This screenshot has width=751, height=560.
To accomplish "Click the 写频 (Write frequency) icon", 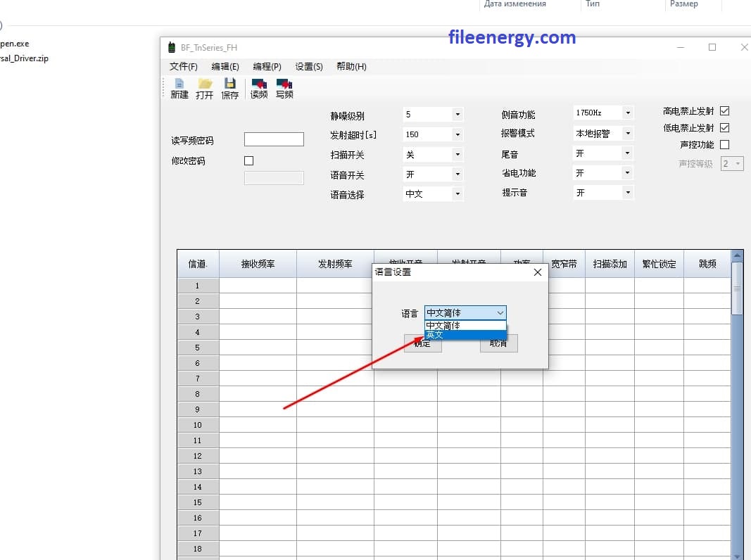I will 284,89.
